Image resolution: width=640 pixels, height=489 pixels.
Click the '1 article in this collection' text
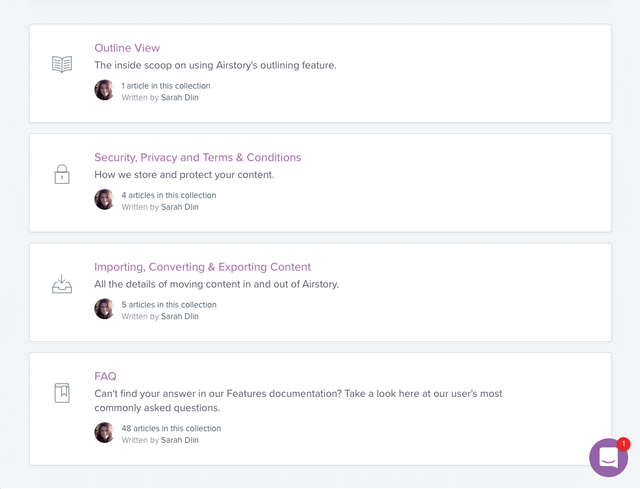[x=166, y=86]
